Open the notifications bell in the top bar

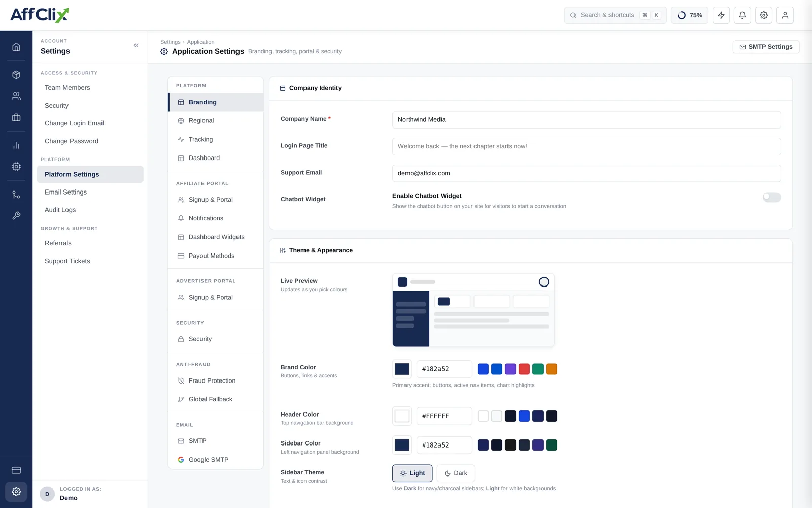pyautogui.click(x=742, y=15)
